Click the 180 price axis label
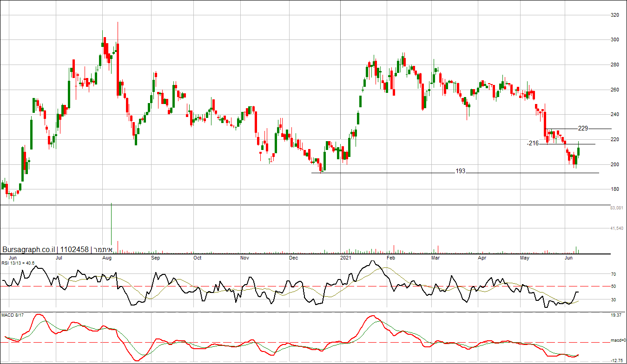Viewport: 627px width, 364px height. click(614, 189)
